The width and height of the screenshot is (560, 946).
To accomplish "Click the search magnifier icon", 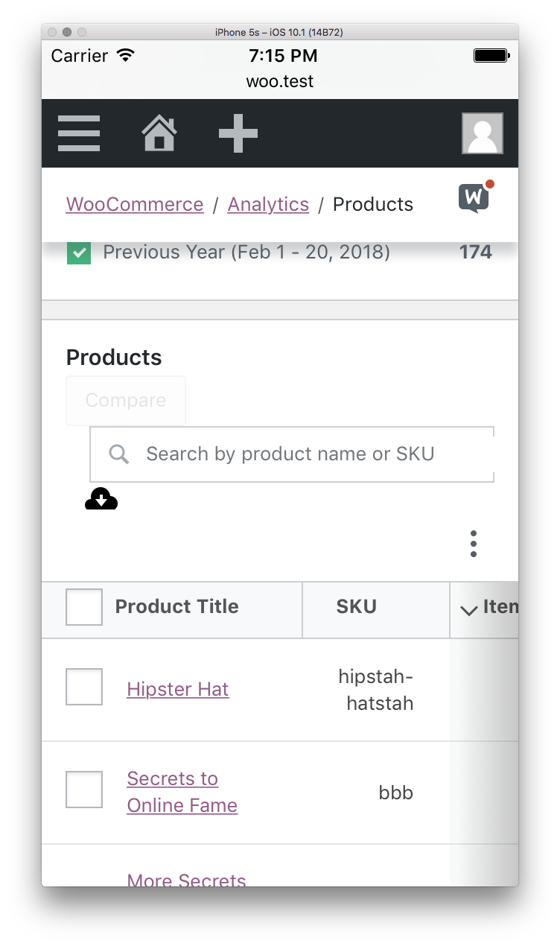I will tap(118, 454).
